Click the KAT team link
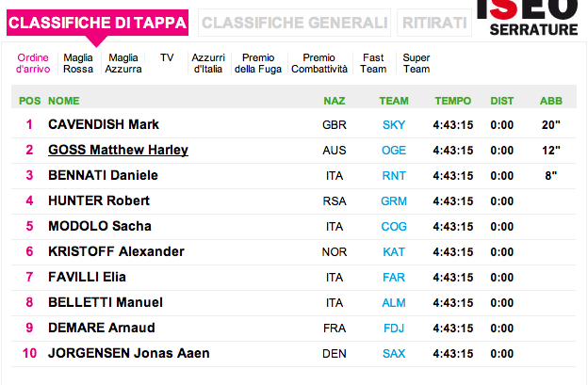This screenshot has height=385, width=588. click(x=394, y=251)
